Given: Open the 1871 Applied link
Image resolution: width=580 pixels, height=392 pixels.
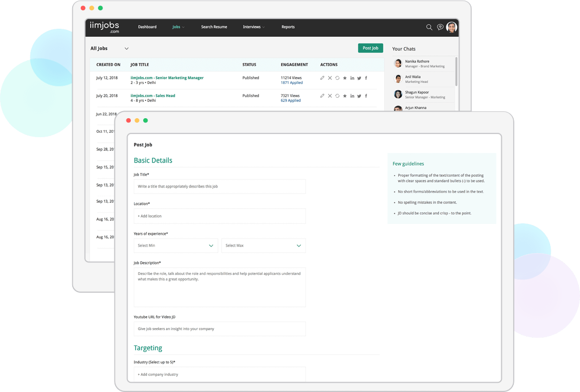Looking at the screenshot, I should (x=292, y=83).
